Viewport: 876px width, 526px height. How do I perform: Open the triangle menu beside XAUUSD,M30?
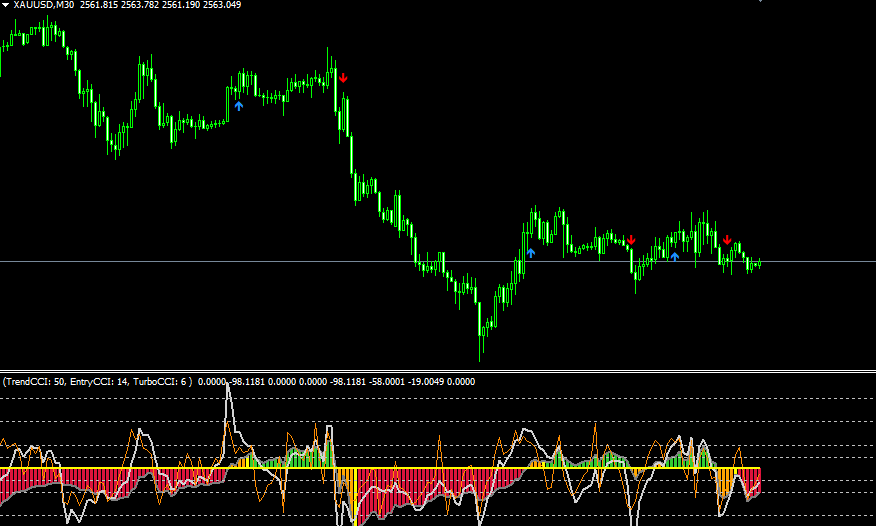(6, 5)
